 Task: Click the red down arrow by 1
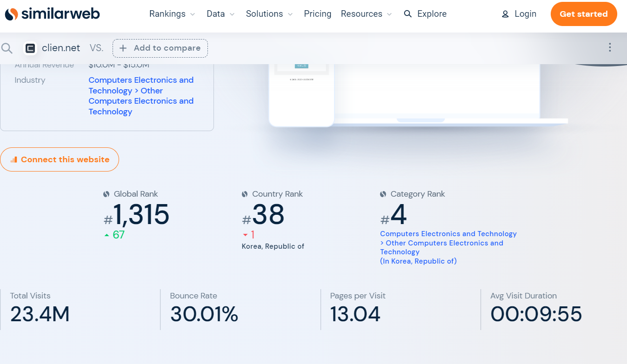click(x=245, y=235)
